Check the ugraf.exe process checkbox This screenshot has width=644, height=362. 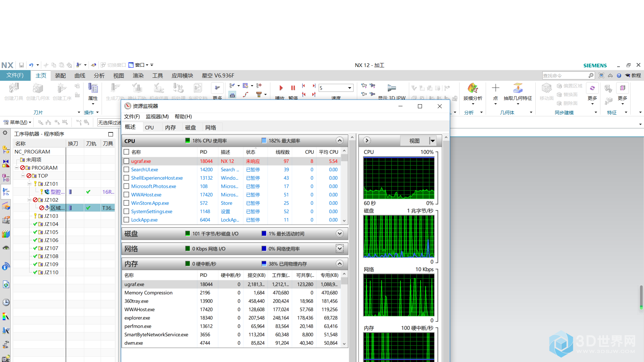126,161
